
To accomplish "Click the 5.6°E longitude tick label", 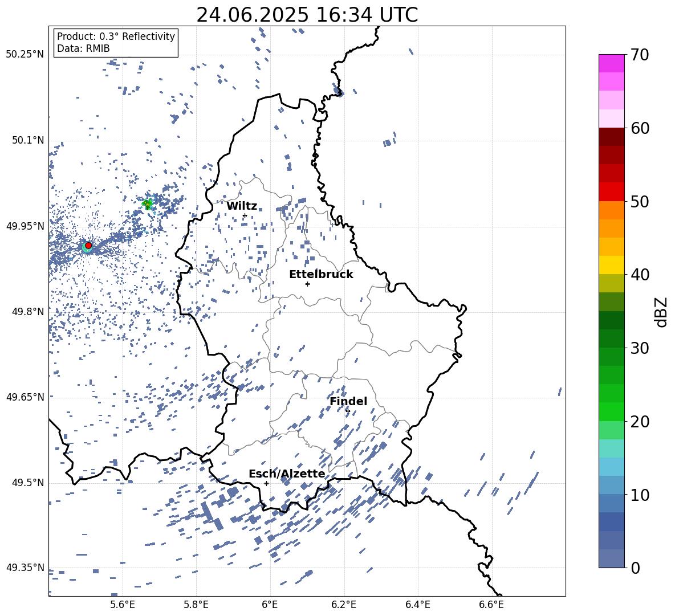I will [123, 605].
